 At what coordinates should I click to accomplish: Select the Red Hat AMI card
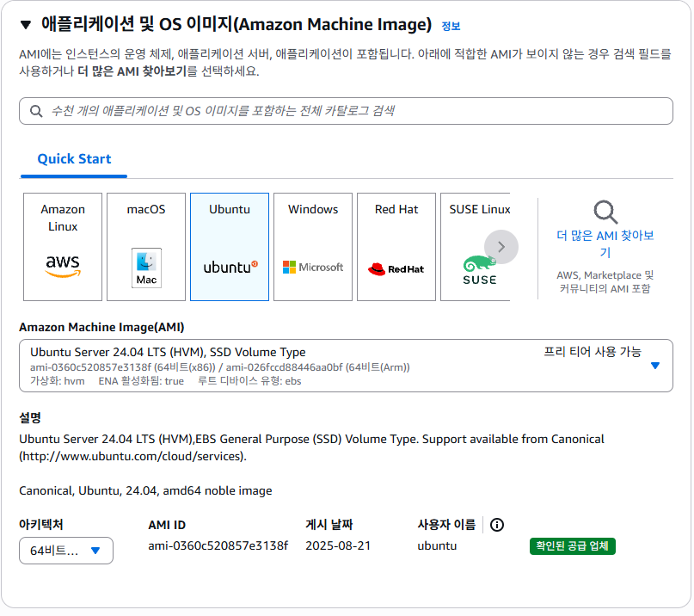click(x=396, y=246)
